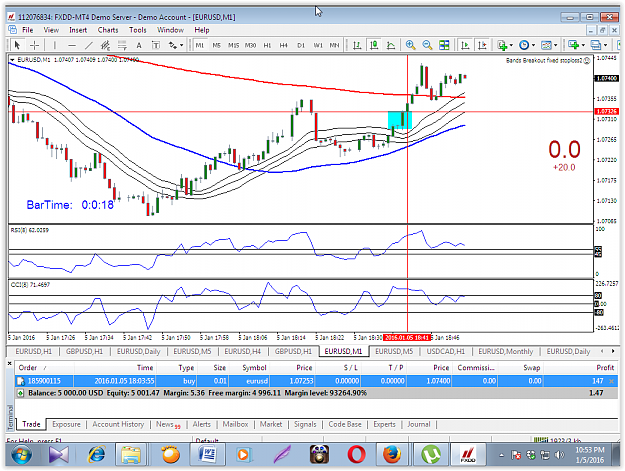This screenshot has height=471, width=625.
Task: Click the zoom out magnifier icon
Action: tap(427, 45)
